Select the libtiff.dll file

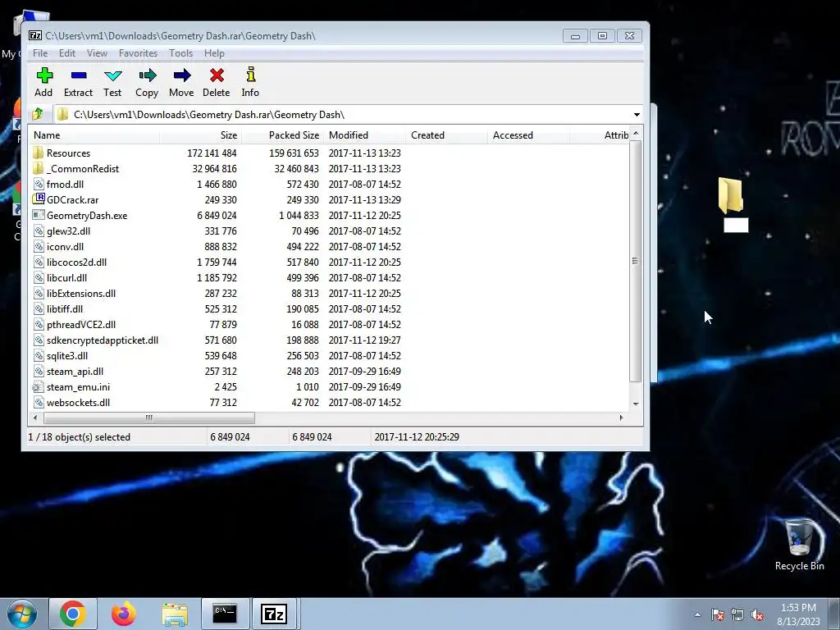(64, 308)
